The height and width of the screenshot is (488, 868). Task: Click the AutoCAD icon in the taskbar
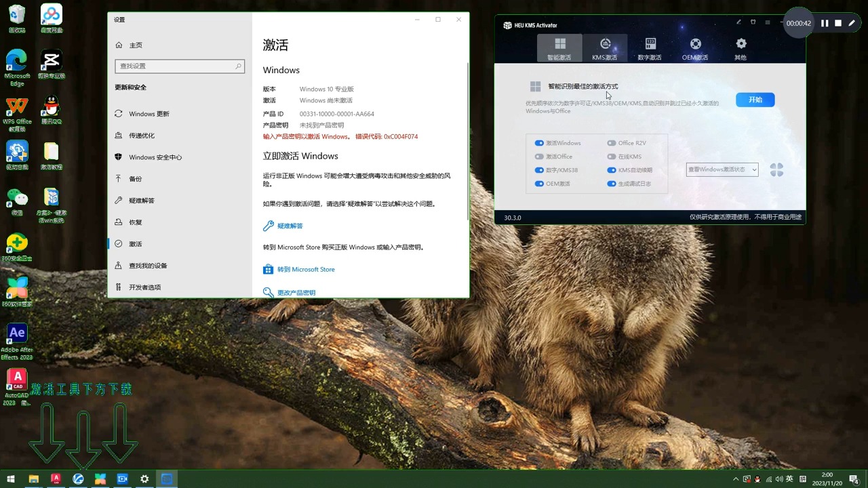[x=56, y=479]
